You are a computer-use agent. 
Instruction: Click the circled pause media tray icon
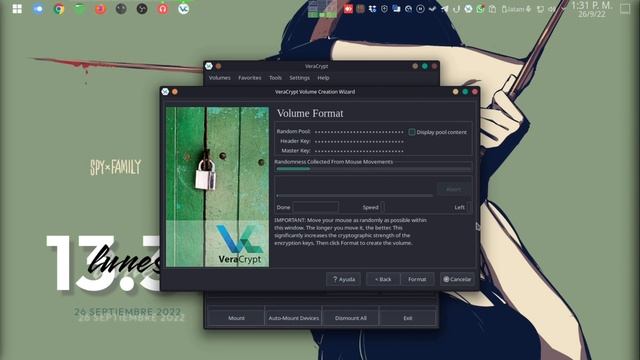420,9
